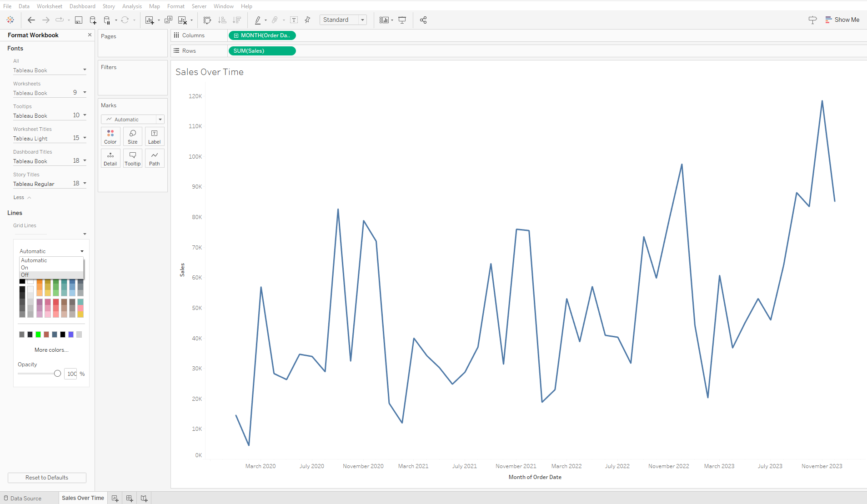Image resolution: width=867 pixels, height=504 pixels.
Task: Click the group members paperclip icon
Action: [x=275, y=20]
